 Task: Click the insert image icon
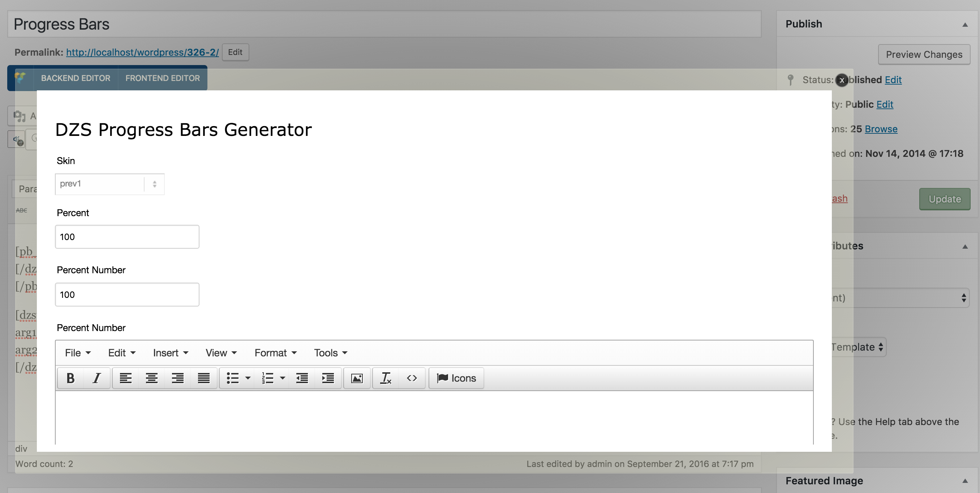pyautogui.click(x=356, y=378)
